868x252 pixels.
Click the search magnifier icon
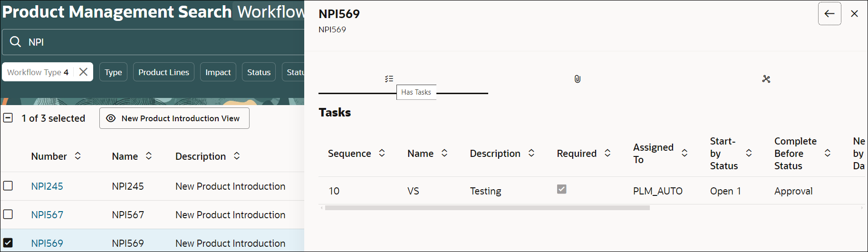click(16, 42)
